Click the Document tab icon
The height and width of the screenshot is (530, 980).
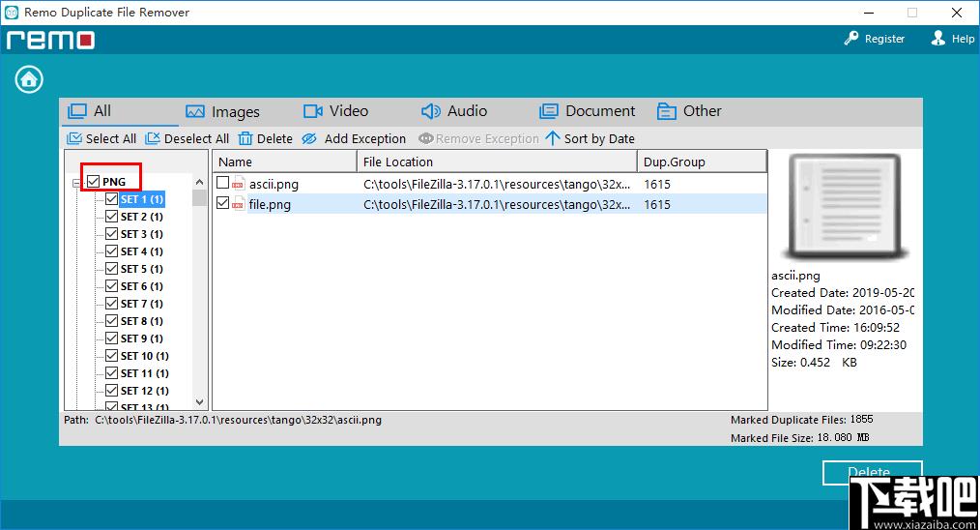click(549, 111)
